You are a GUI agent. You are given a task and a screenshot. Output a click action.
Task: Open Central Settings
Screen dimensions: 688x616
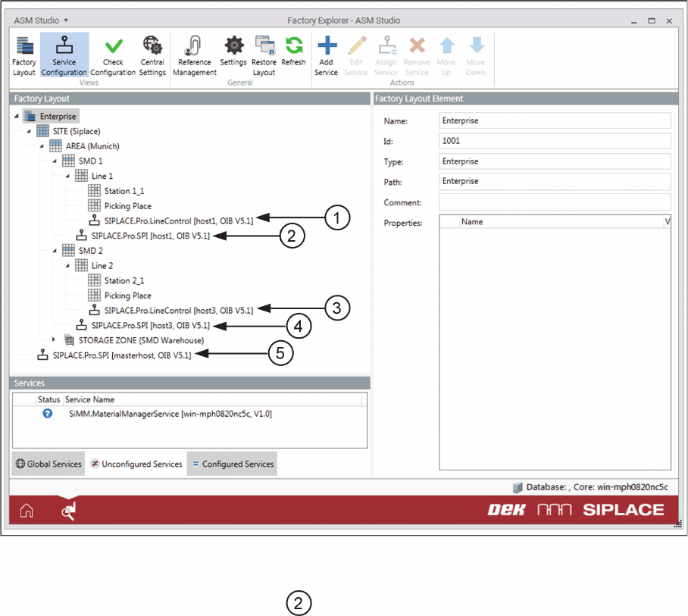tap(152, 56)
